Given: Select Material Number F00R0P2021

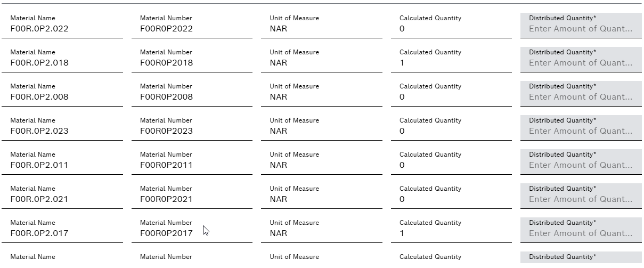Looking at the screenshot, I should 166,199.
